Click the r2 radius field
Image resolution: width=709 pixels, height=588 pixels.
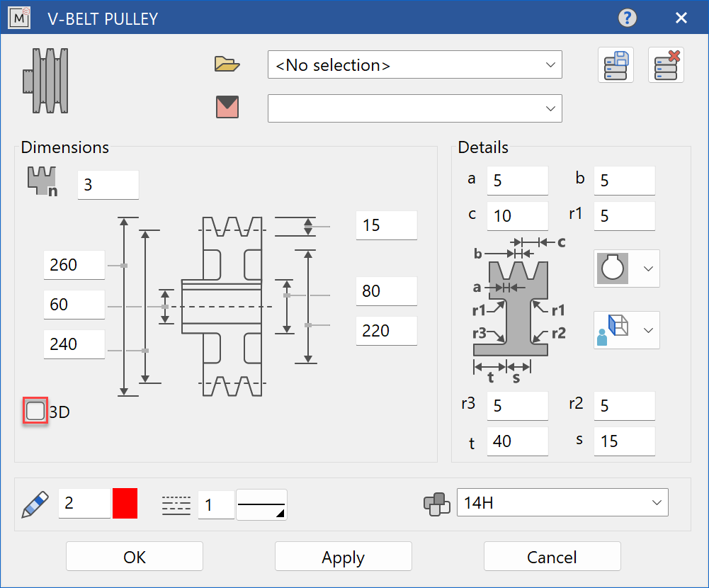[625, 406]
